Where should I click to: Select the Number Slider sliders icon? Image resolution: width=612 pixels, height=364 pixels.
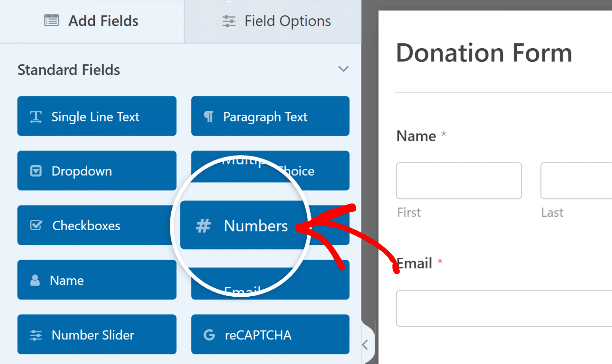click(x=36, y=335)
